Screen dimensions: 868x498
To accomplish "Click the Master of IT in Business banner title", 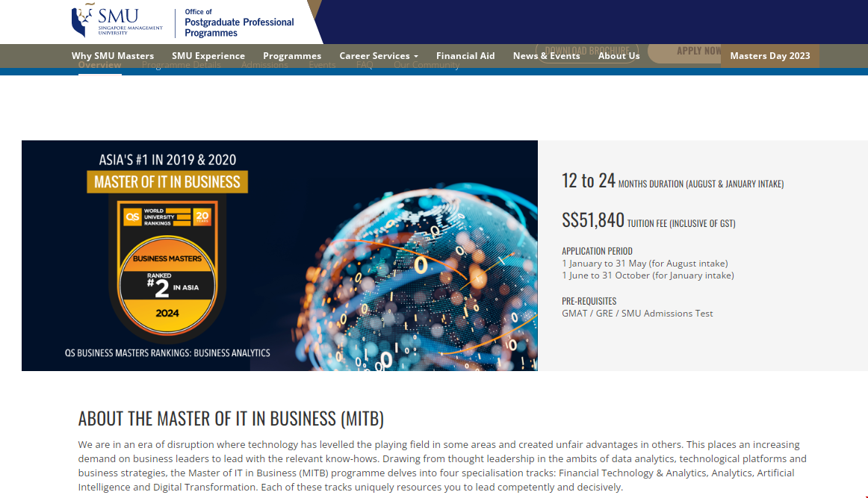I will 167,181.
